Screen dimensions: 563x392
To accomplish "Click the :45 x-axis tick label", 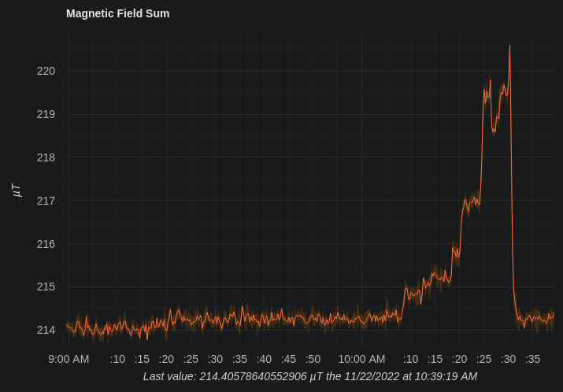I will (x=288, y=359).
